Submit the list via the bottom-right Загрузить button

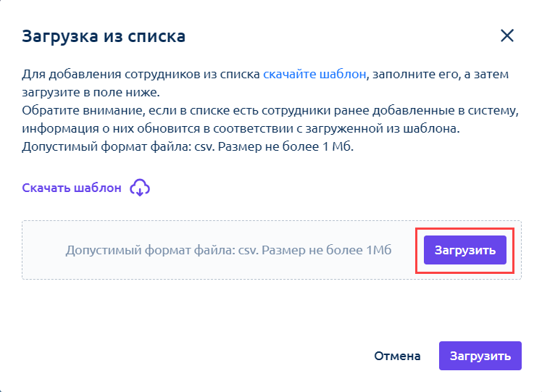tap(480, 356)
